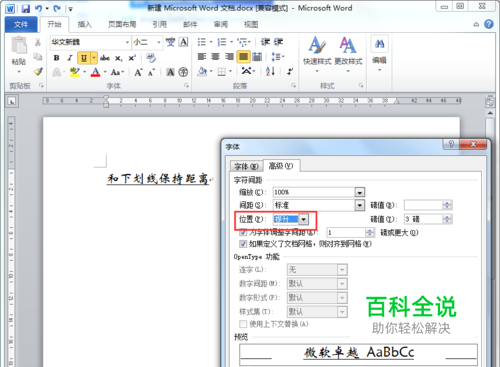Click the Paste (粘贴) clipboard icon
The image size is (500, 367).
coord(19,46)
